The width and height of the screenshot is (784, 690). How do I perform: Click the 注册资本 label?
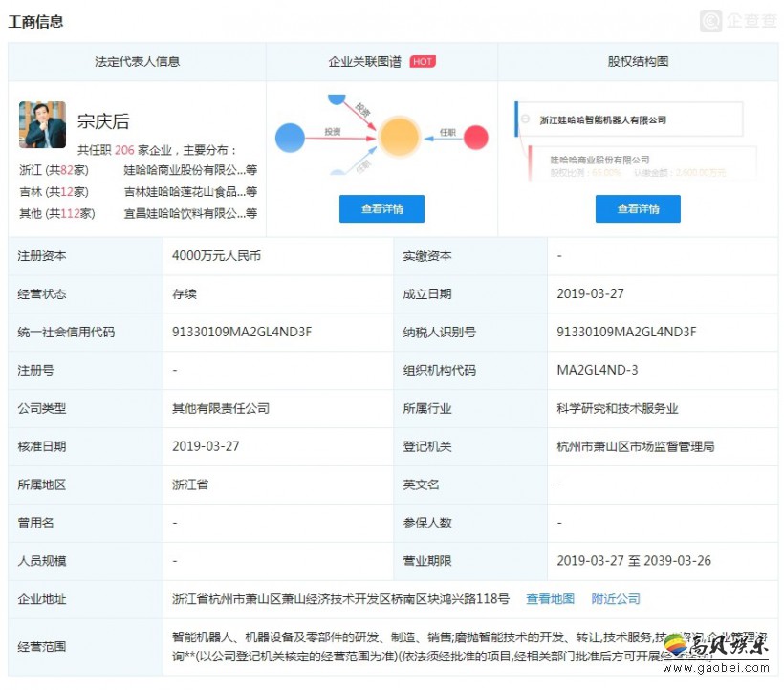pos(42,256)
